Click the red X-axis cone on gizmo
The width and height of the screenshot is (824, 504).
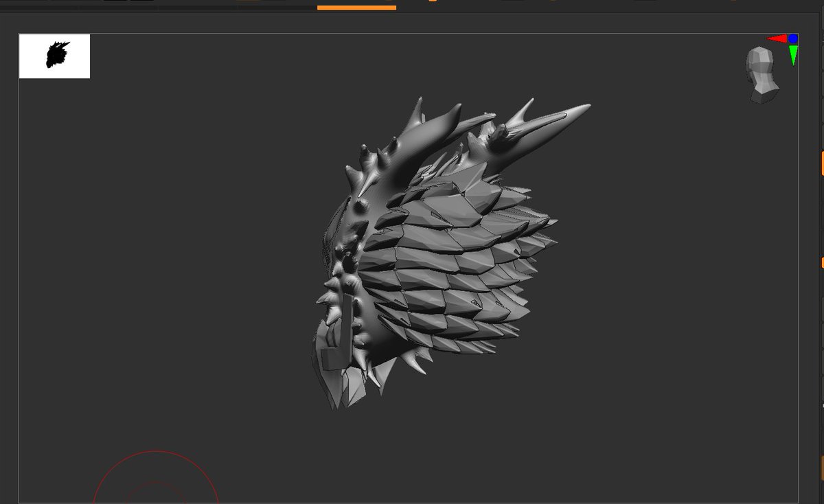click(x=777, y=38)
